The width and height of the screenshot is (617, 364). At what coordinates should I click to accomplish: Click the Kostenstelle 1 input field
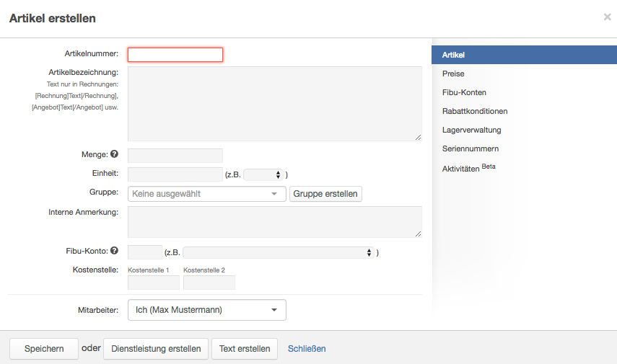154,283
